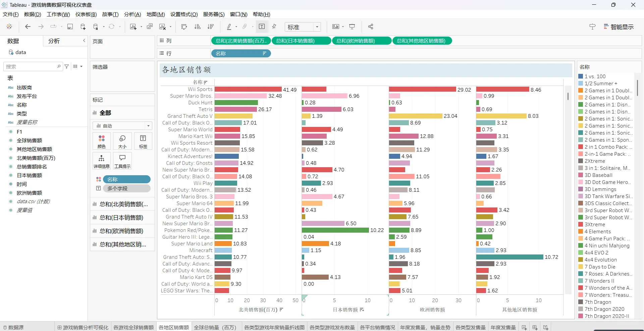Viewport: 644px width, 331px height.
Task: Open the show/hide cards dropdown arrow
Action: click(343, 27)
